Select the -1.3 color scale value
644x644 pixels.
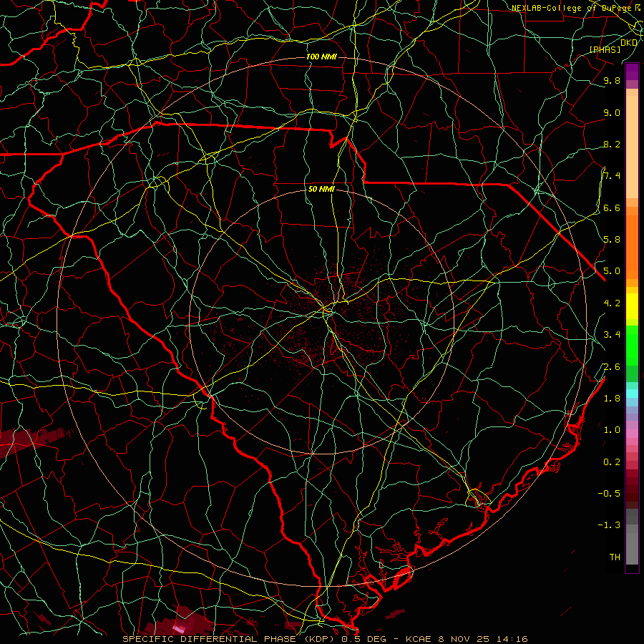point(609,525)
